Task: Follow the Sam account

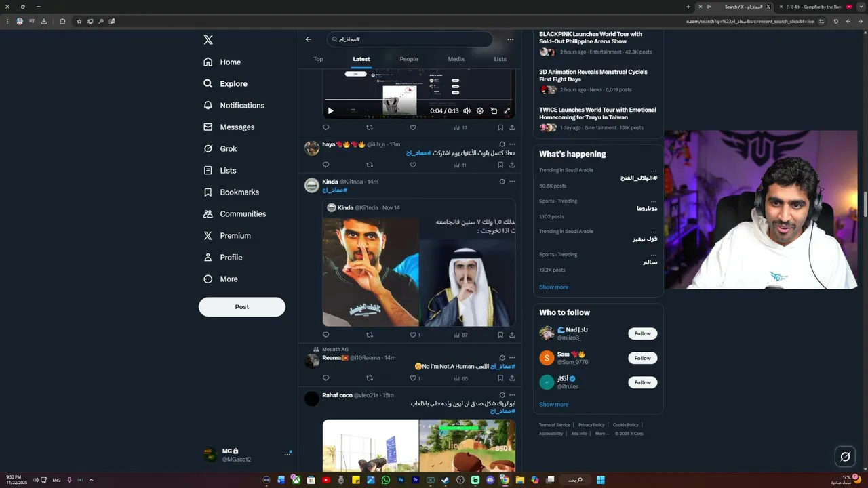Action: pos(643,358)
